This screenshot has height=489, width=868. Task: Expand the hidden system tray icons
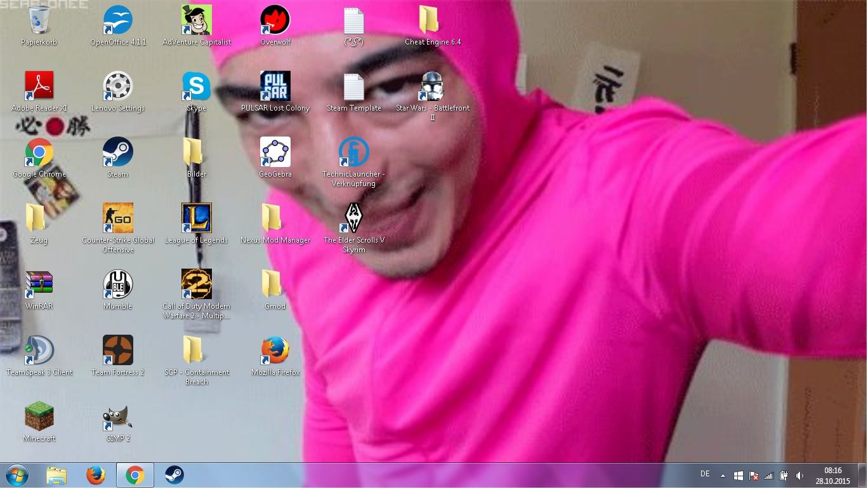click(722, 474)
